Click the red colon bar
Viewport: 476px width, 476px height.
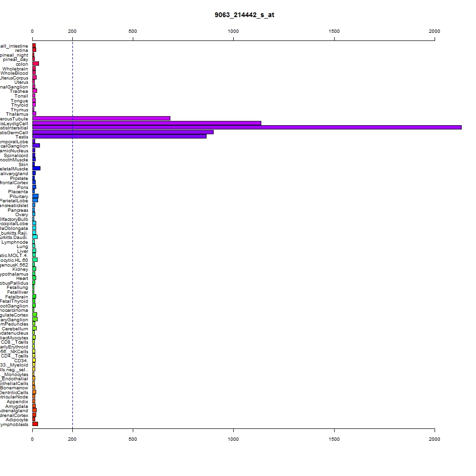[36, 64]
